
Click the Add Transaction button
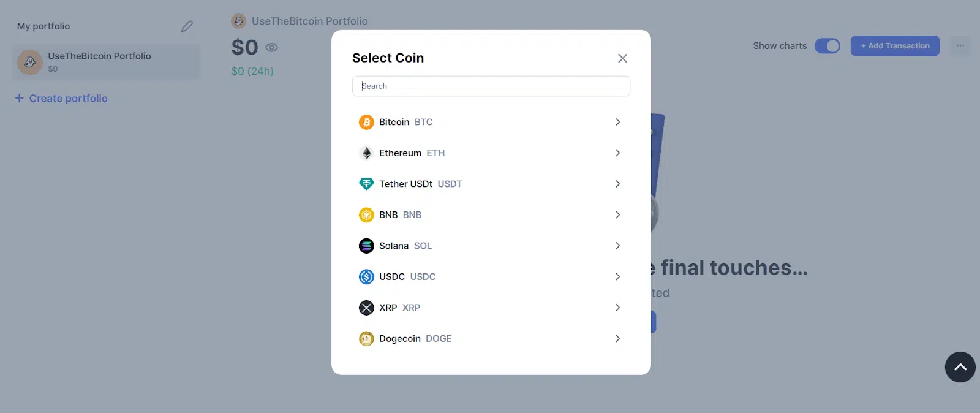click(x=895, y=46)
